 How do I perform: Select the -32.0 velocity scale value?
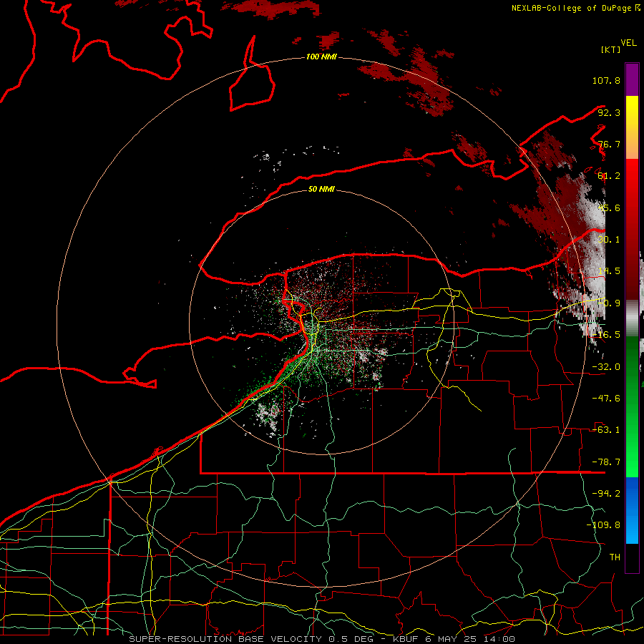pyautogui.click(x=606, y=367)
